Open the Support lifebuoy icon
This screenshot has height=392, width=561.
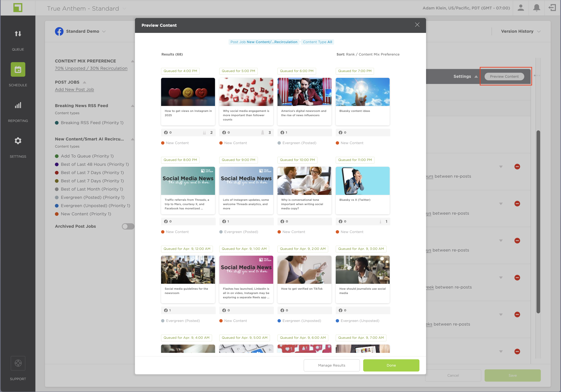(18, 363)
